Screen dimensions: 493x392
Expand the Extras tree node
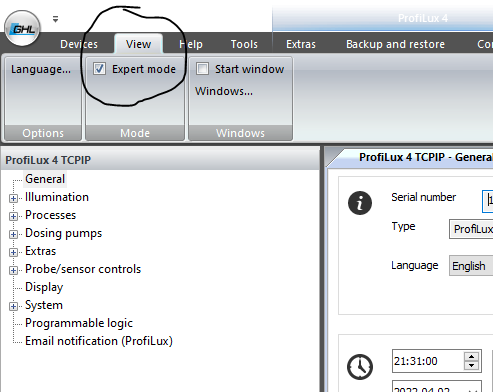point(13,252)
